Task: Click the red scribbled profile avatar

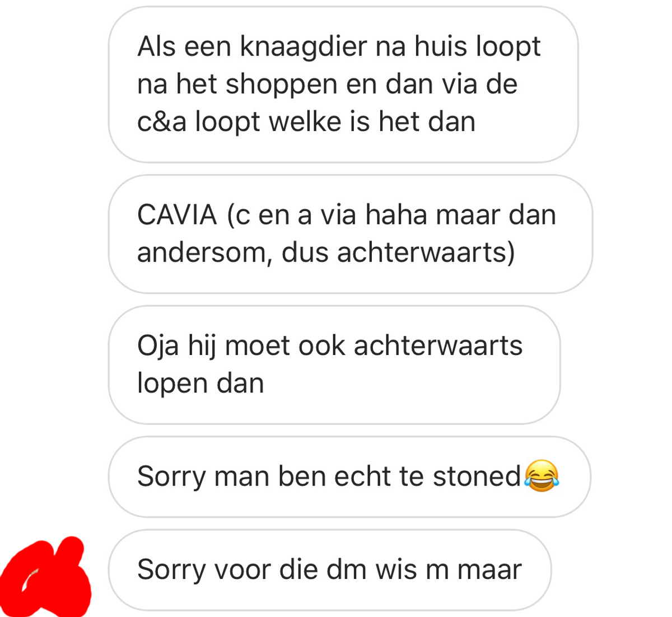Action: tap(46, 578)
